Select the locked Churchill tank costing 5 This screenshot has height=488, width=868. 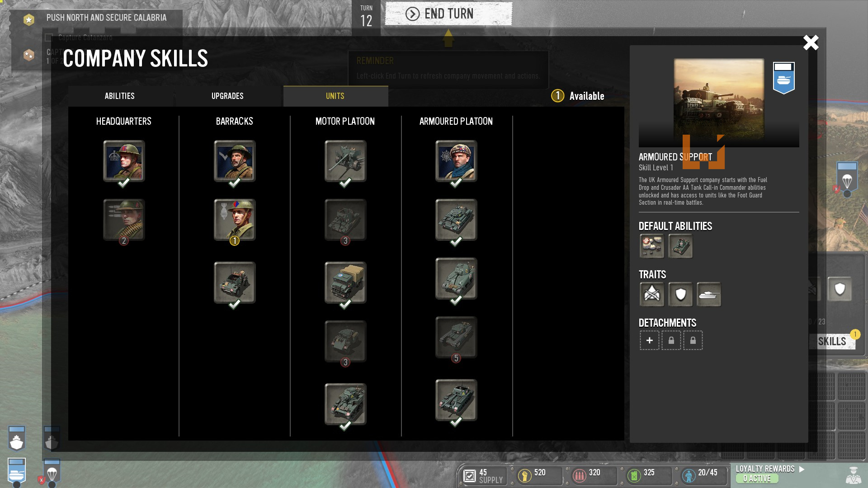pyautogui.click(x=456, y=337)
